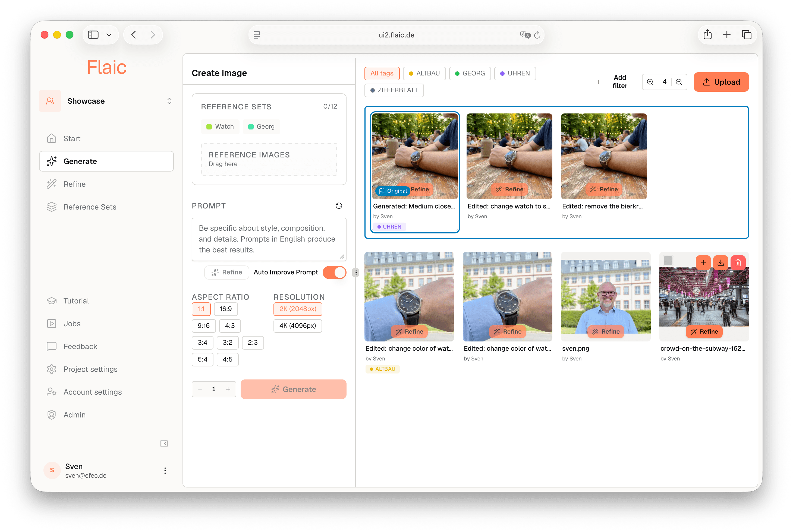Open the prompt history clock icon
Image resolution: width=793 pixels, height=532 pixels.
click(339, 206)
